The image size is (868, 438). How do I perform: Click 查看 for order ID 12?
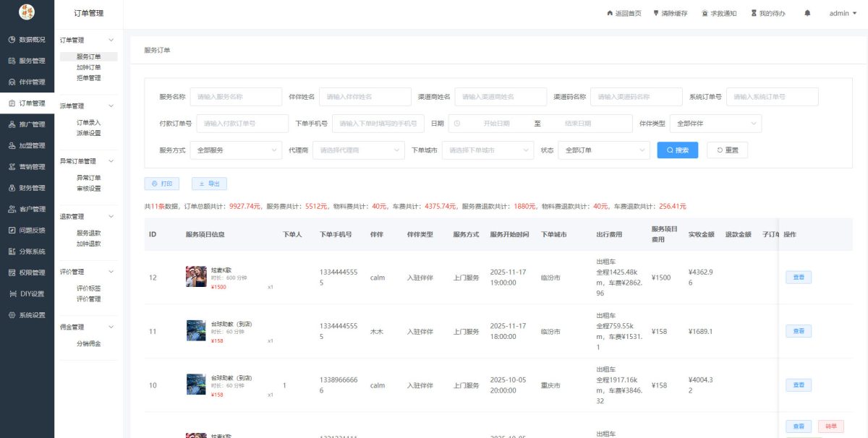point(799,277)
